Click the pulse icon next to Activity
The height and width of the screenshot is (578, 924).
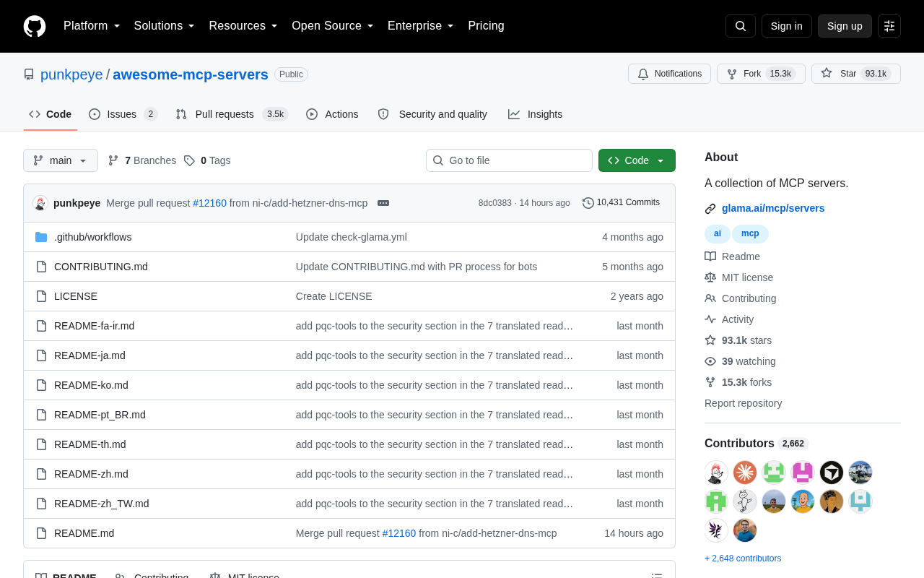click(x=710, y=319)
